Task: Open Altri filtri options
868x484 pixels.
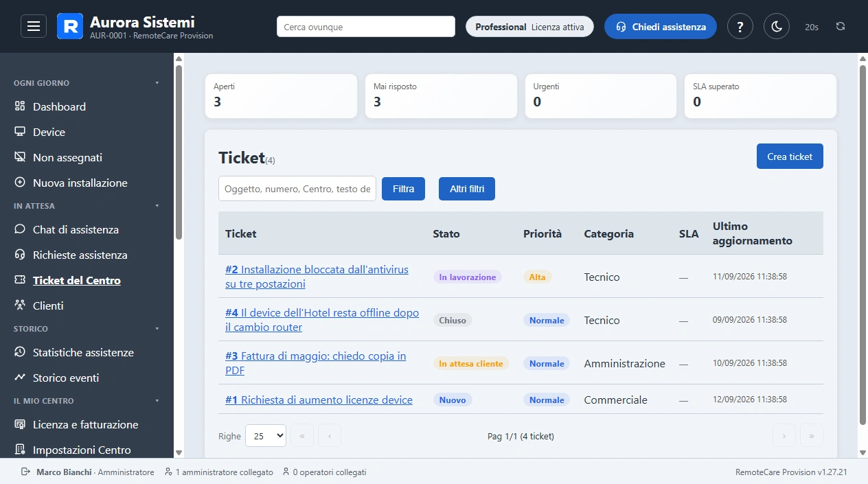Action: click(x=467, y=189)
